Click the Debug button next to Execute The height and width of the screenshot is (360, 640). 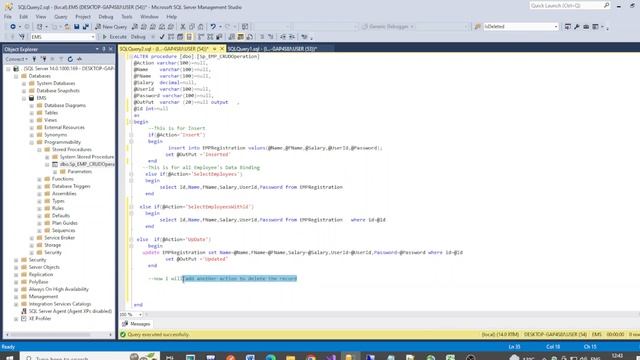[138, 37]
